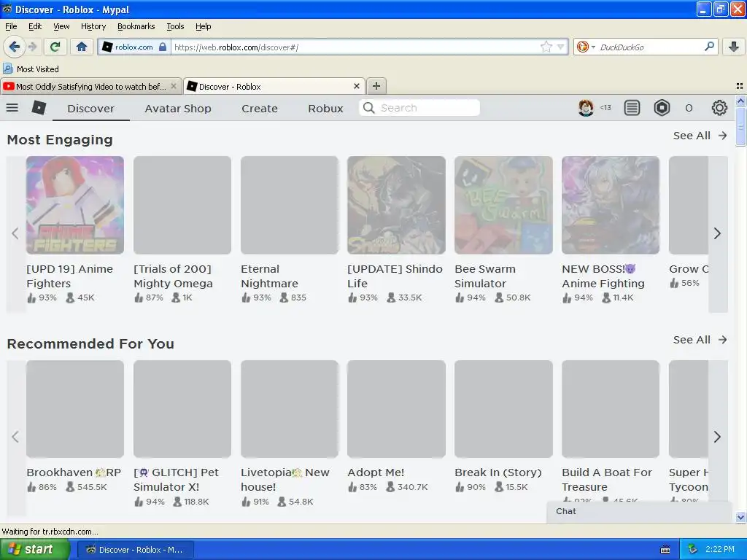Open Anime Fighters game thumbnail
Viewport: 747px width, 560px height.
pyautogui.click(x=75, y=205)
